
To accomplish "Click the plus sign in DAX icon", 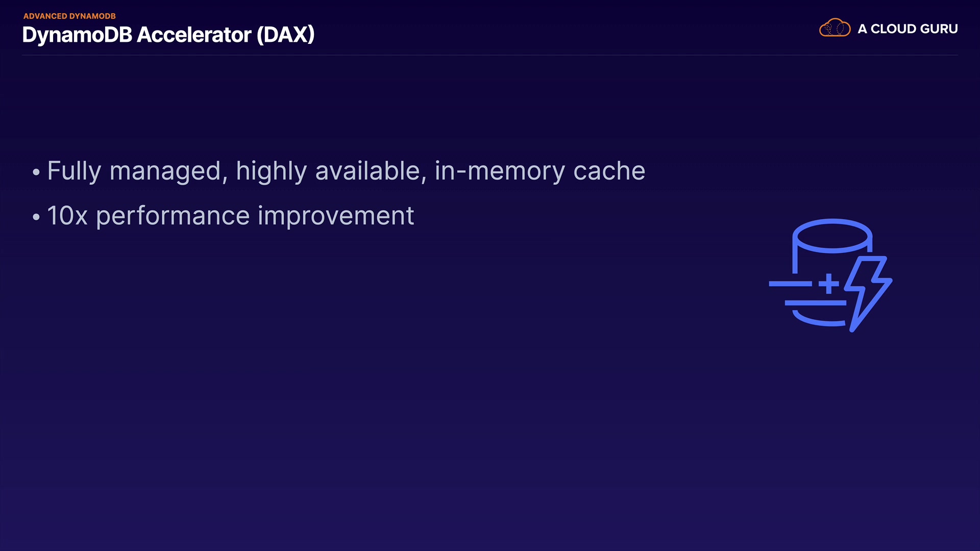I will click(x=829, y=284).
